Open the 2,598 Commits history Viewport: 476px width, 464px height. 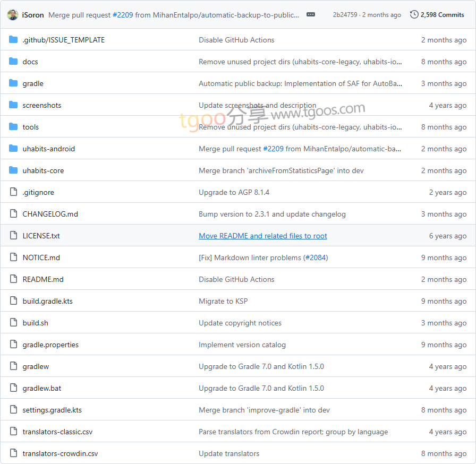click(437, 15)
